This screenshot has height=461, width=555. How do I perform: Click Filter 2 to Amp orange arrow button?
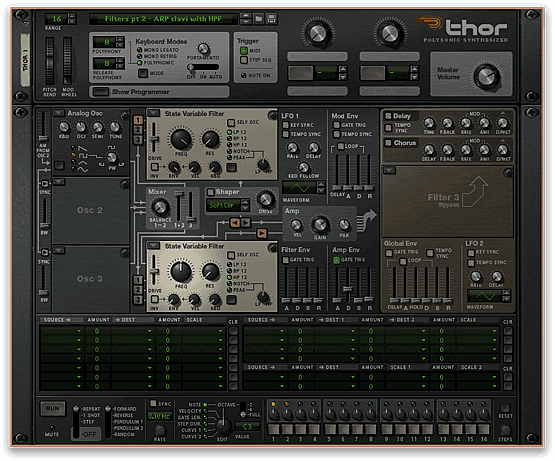coord(262,233)
